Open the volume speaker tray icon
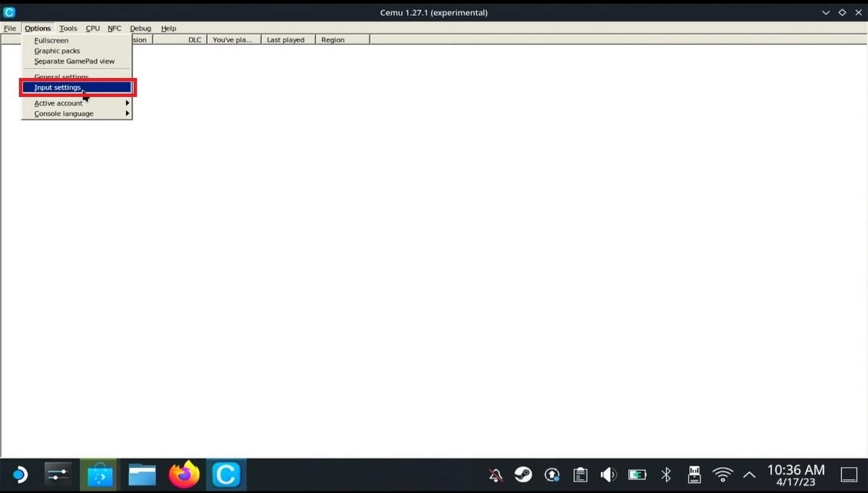The height and width of the screenshot is (493, 868). (608, 475)
